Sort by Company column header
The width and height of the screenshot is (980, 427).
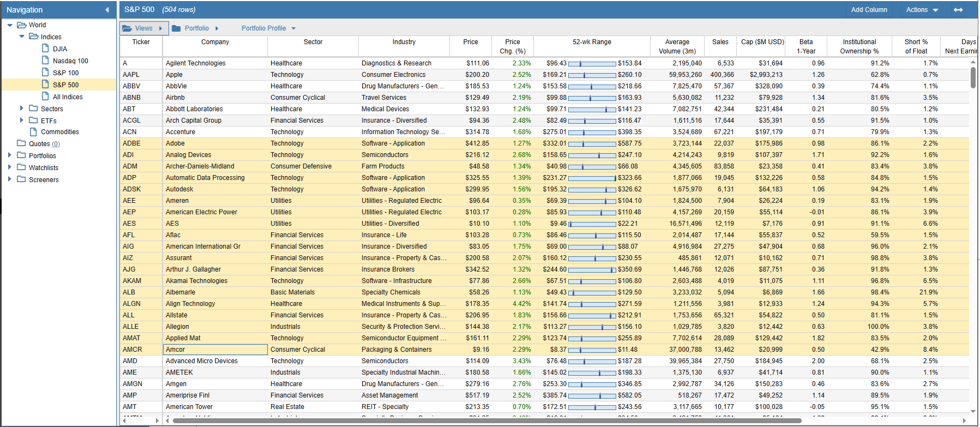215,46
